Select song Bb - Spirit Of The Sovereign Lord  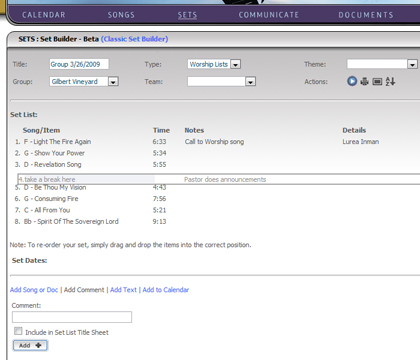(71, 221)
